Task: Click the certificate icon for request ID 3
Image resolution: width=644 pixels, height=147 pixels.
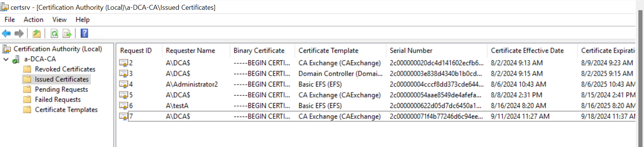Action: pyautogui.click(x=124, y=74)
